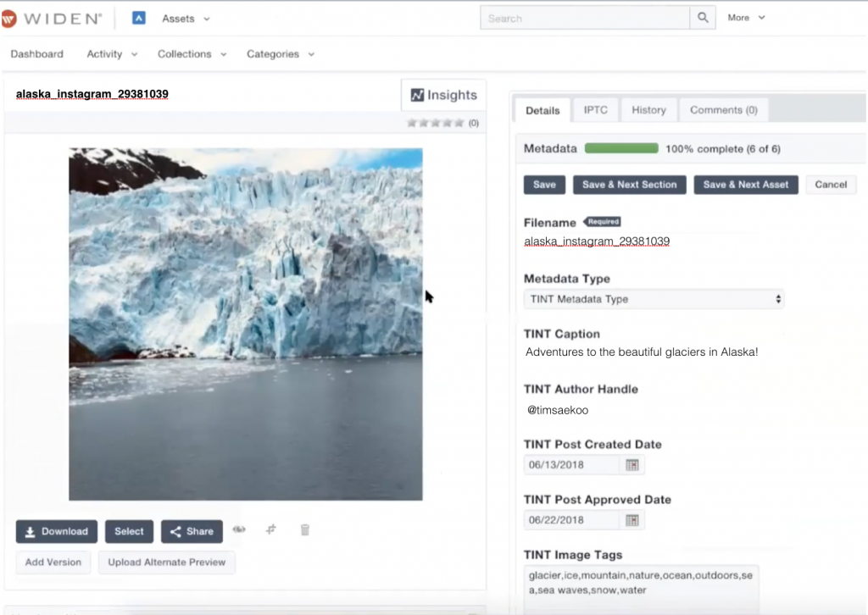The width and height of the screenshot is (868, 615).
Task: Open the Activity menu
Action: 112,53
